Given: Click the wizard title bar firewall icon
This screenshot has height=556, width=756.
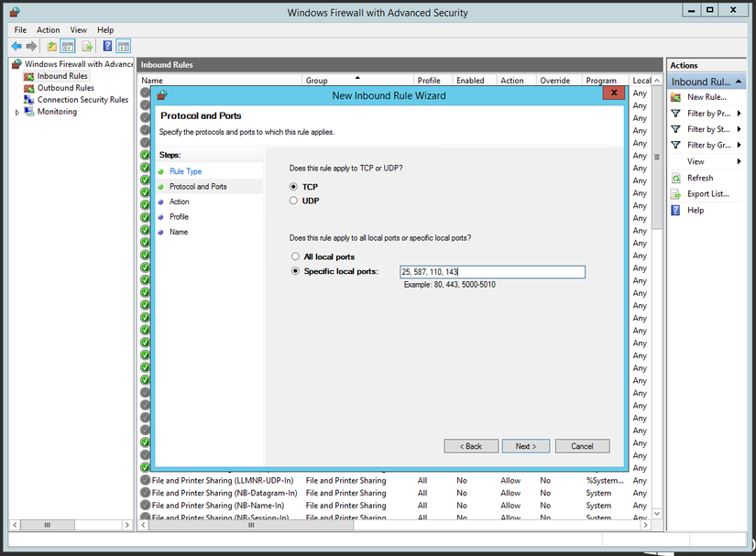Looking at the screenshot, I should (162, 95).
